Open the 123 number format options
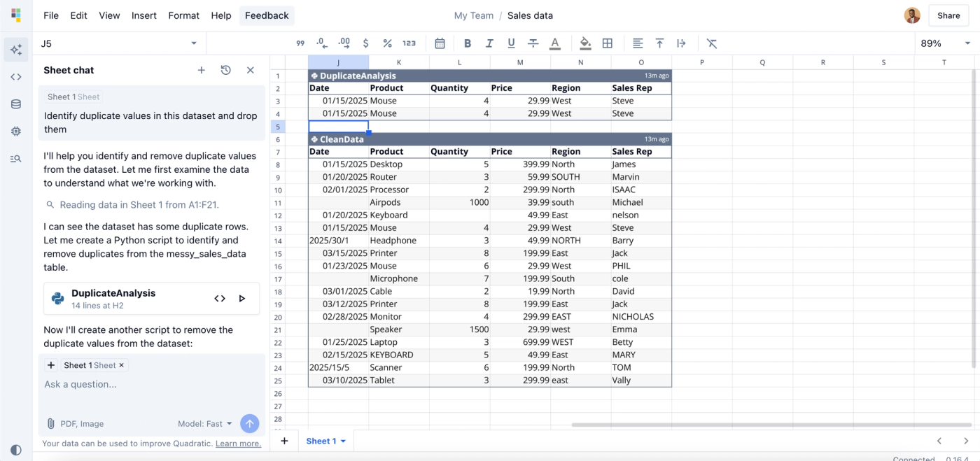 pyautogui.click(x=409, y=43)
